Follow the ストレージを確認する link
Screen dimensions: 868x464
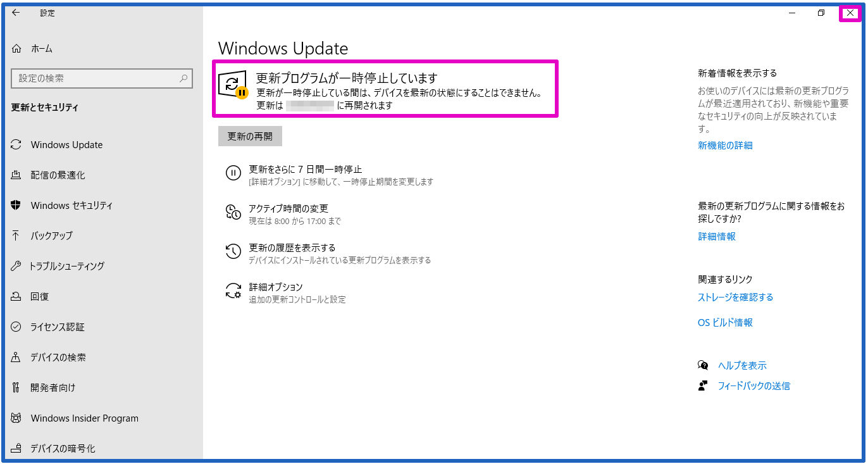[x=735, y=298]
